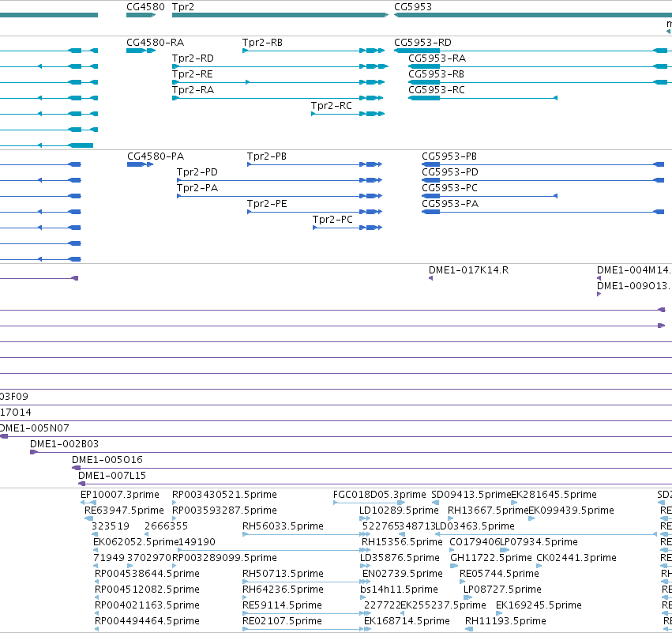The image size is (672, 633).
Task: Pick transcript Tpr2-RC
Action: pos(332,106)
